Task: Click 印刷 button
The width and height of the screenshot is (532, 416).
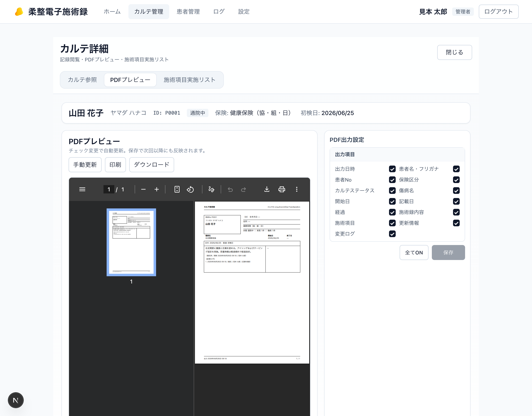Action: (x=115, y=165)
